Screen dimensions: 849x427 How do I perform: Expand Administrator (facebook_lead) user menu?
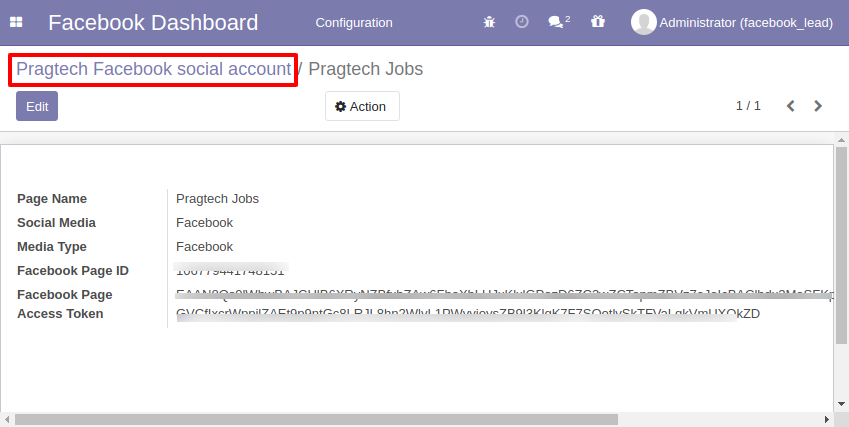coord(732,23)
